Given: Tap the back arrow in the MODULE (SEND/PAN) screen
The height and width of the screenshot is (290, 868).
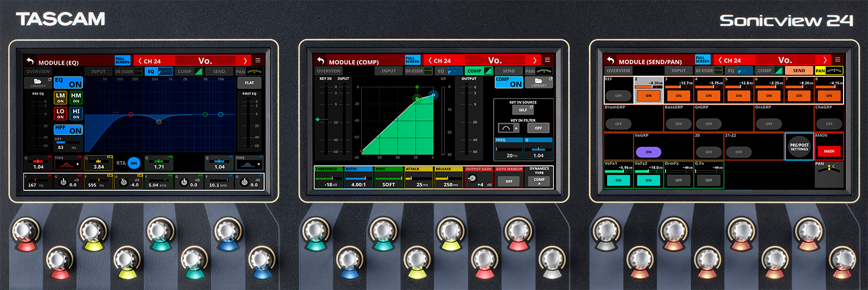Looking at the screenshot, I should pos(610,60).
